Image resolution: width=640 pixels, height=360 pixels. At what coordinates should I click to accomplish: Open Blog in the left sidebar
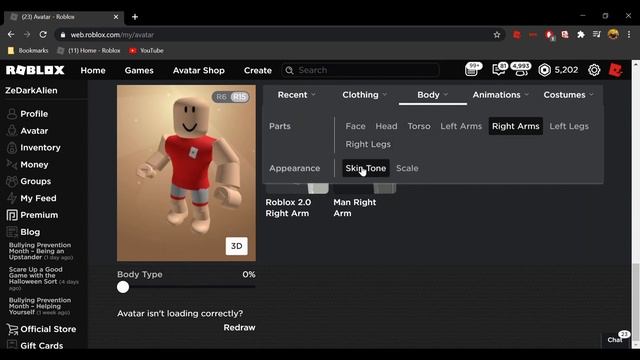[30, 232]
